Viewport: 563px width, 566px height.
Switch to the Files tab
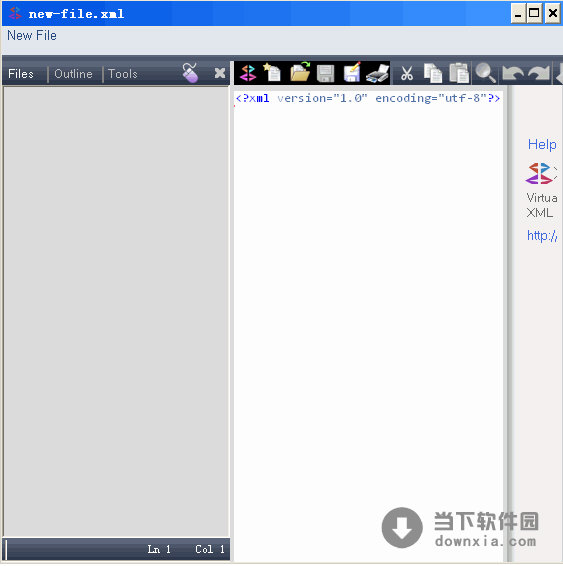point(21,74)
